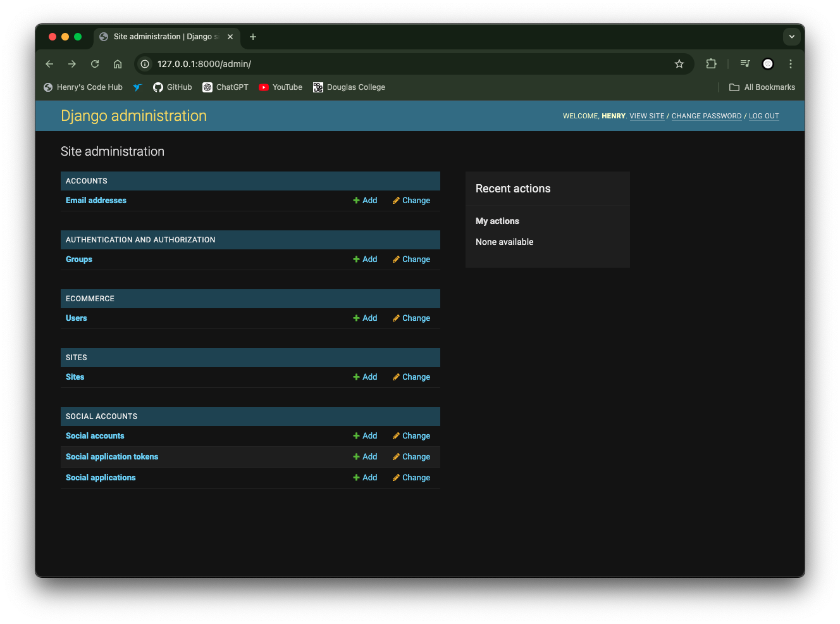
Task: Add a new Social account
Action: coord(365,436)
